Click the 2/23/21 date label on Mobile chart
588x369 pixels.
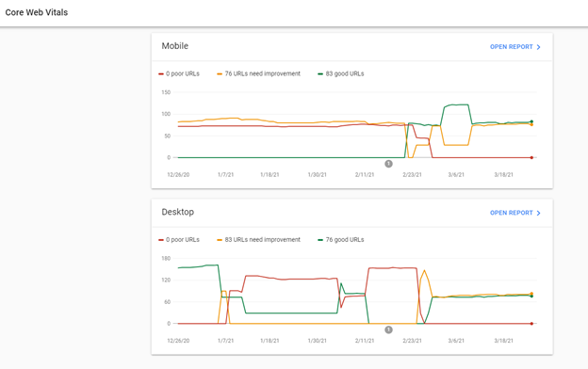(412, 175)
